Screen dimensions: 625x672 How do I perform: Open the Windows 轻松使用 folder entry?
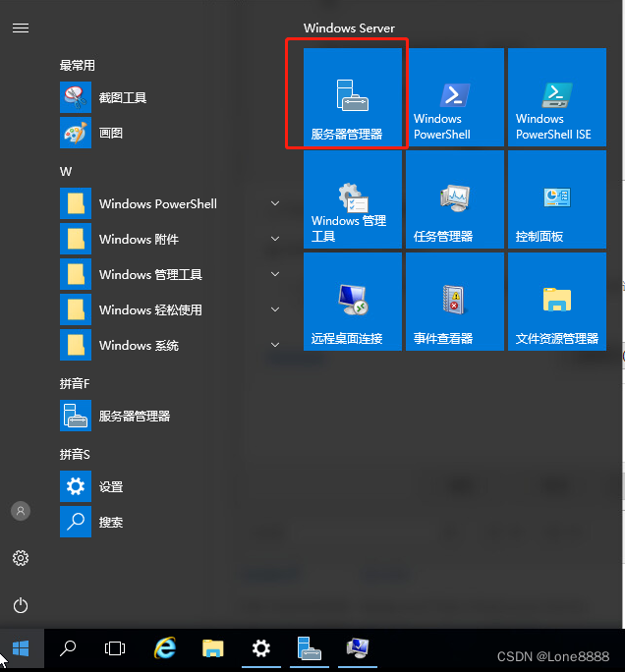[x=171, y=309]
